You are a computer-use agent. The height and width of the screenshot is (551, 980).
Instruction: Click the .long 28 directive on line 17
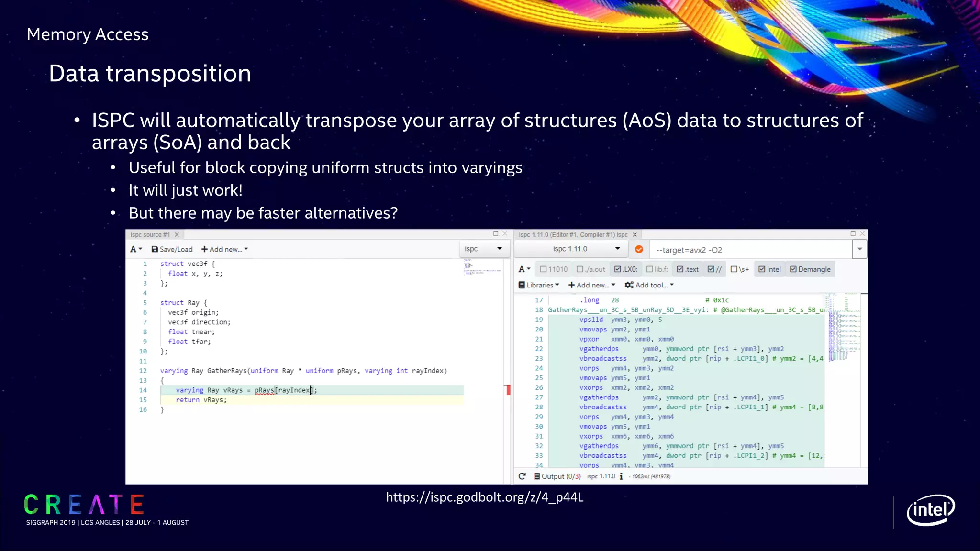point(600,300)
